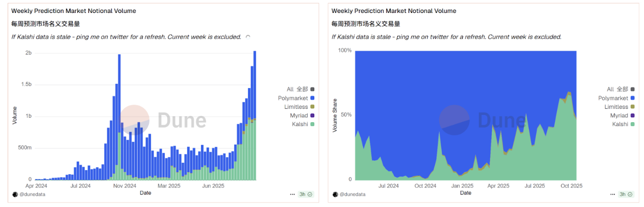Screen dimensions: 644x207
Task: Click the dunedata avatar under the right chart
Action: pos(335,194)
